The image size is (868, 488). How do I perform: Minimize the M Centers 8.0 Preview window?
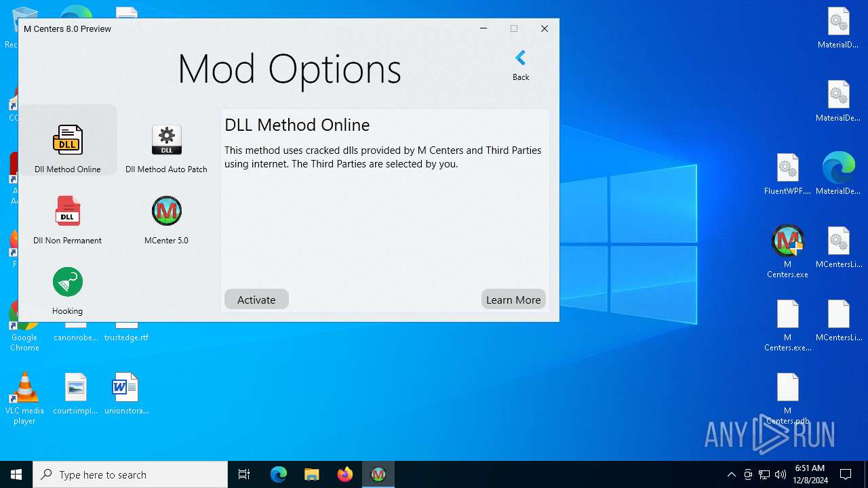(484, 28)
